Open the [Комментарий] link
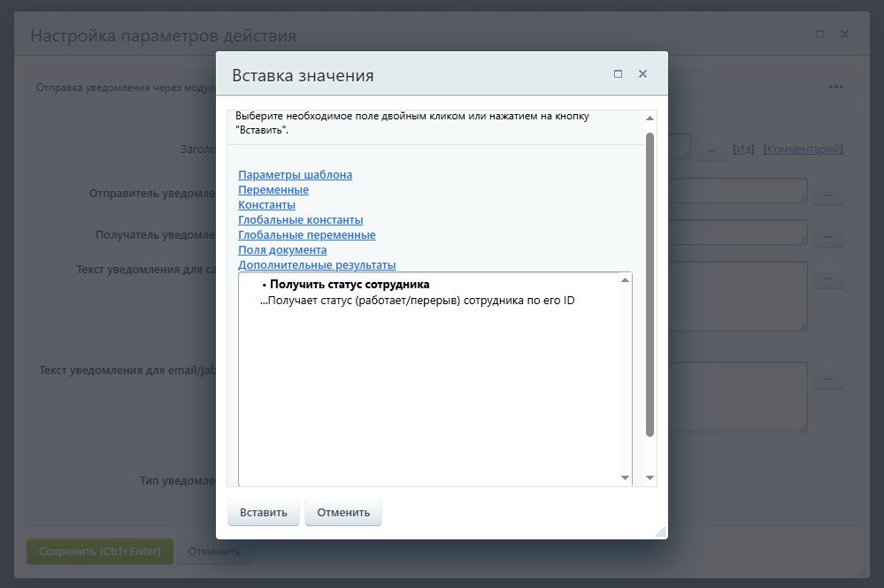 coord(802,148)
